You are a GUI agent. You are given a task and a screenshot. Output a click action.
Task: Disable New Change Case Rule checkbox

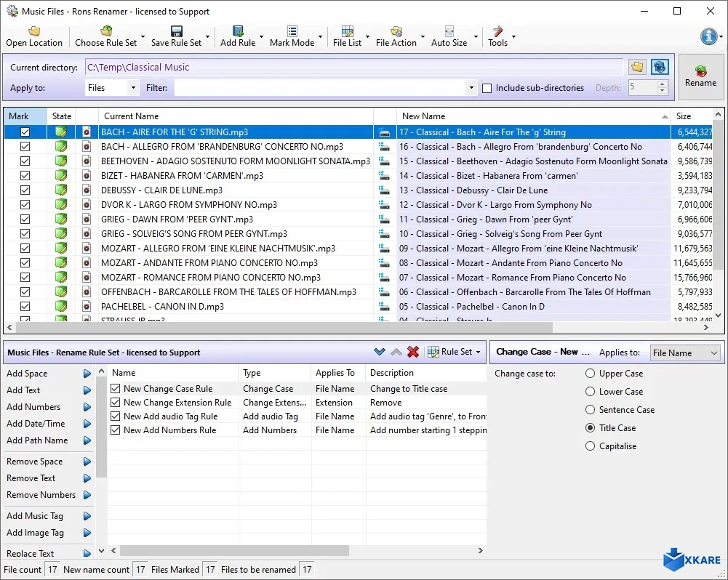tap(115, 388)
